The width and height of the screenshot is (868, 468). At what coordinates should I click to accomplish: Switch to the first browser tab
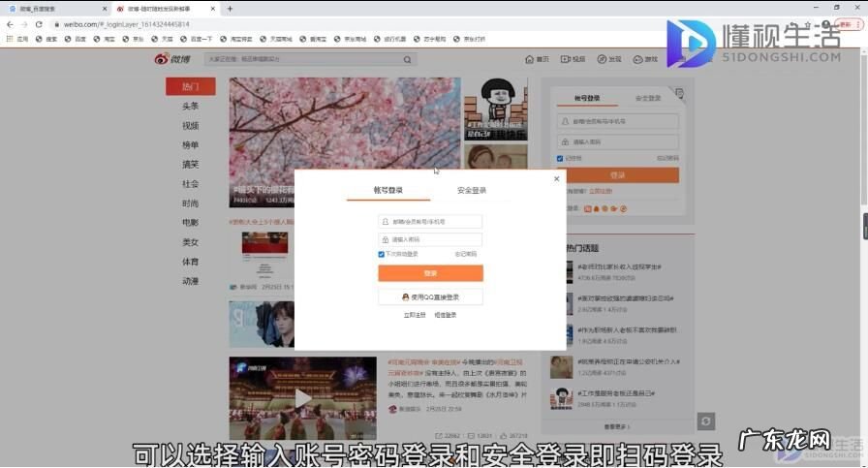pyautogui.click(x=56, y=9)
